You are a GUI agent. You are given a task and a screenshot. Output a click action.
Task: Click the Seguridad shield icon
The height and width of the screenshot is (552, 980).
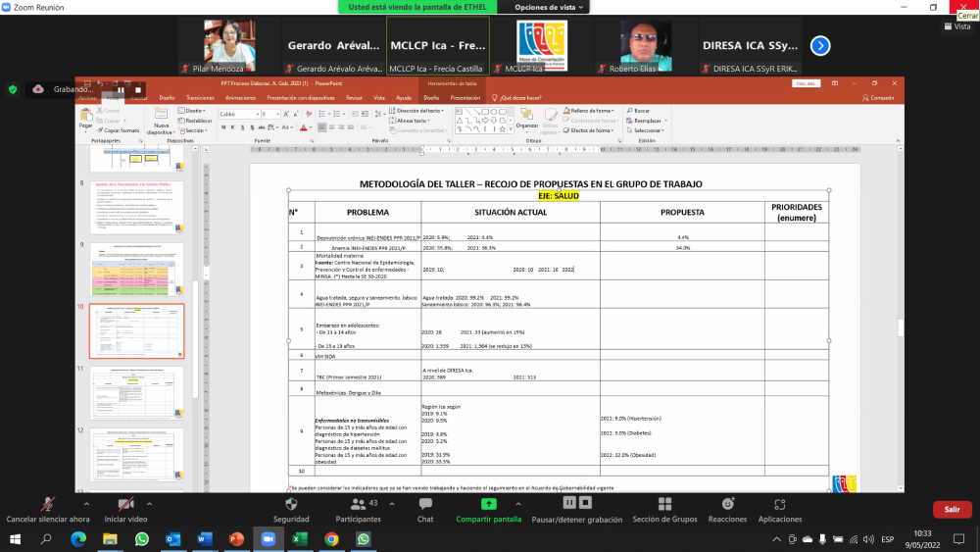click(291, 503)
